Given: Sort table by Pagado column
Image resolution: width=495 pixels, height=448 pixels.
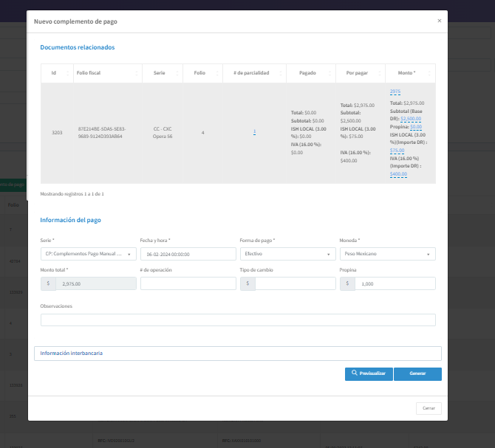Looking at the screenshot, I should (x=311, y=73).
